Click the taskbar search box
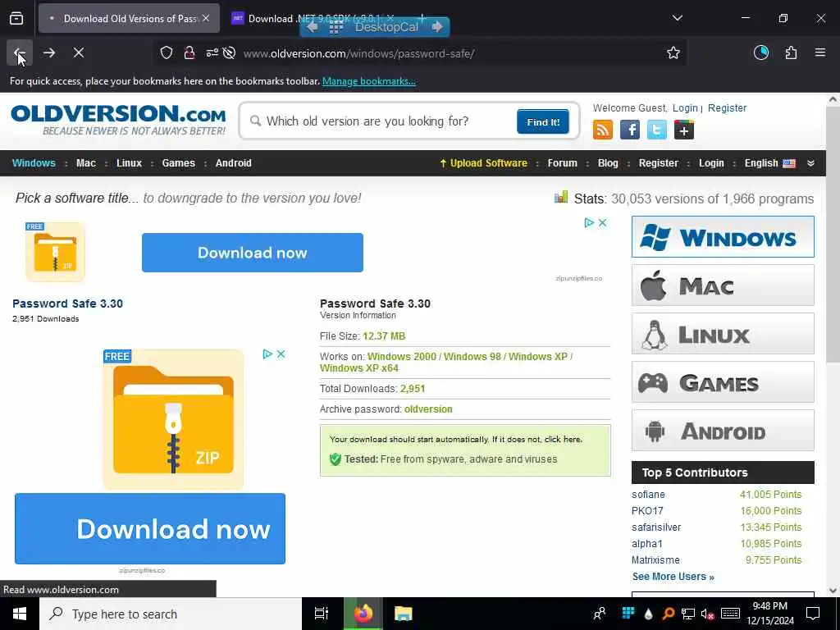 tap(171, 614)
